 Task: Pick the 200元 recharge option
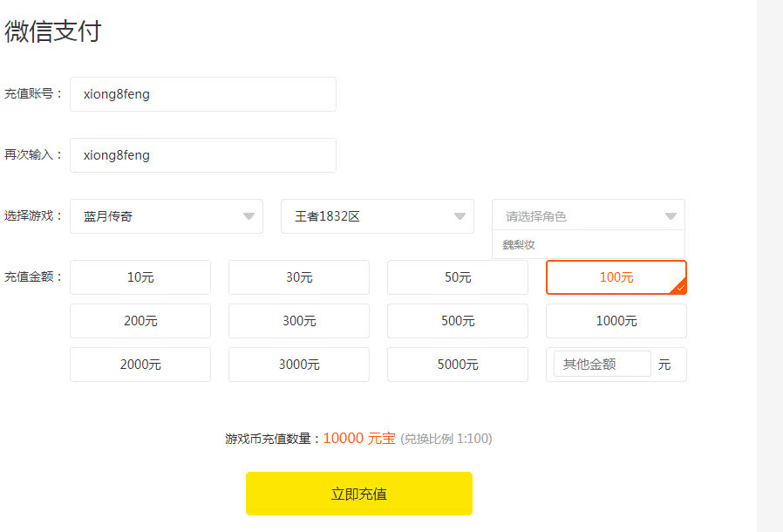pyautogui.click(x=140, y=321)
